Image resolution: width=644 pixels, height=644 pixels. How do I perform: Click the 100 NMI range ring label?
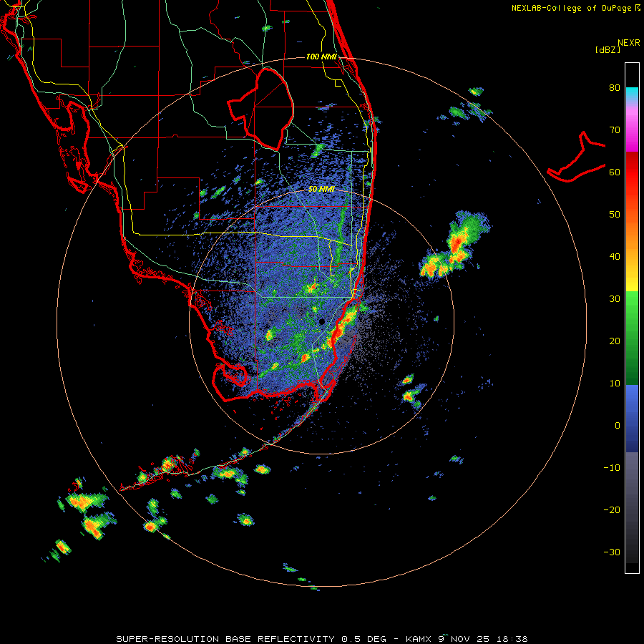pyautogui.click(x=321, y=57)
